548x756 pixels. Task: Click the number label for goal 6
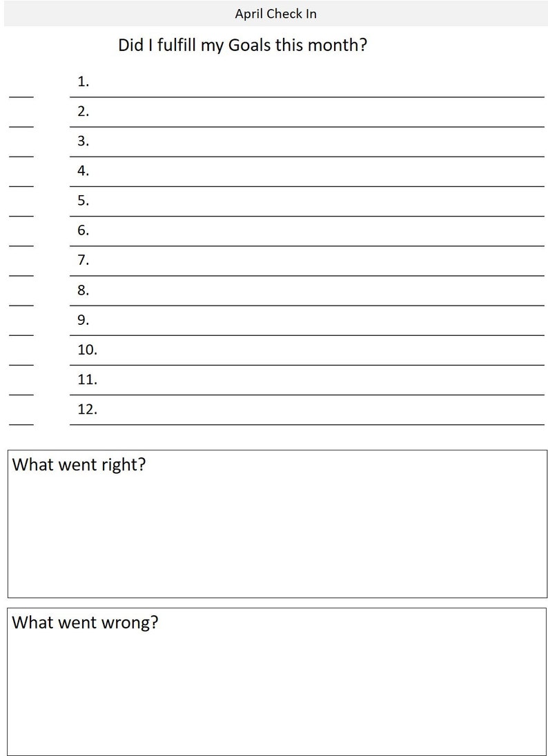click(83, 230)
